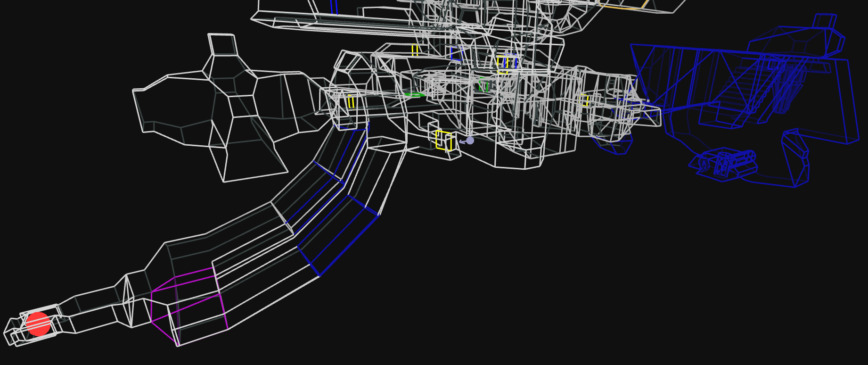868x365 pixels.
Task: Select the thick blue section of curved tunnel
Action: pos(338,236)
